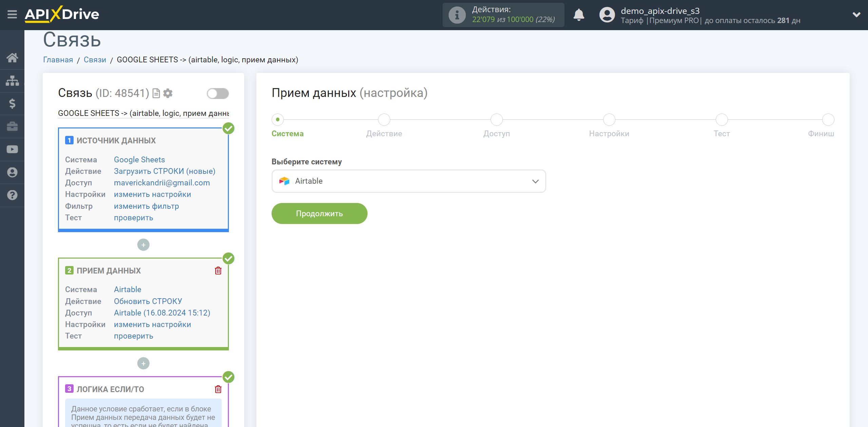The height and width of the screenshot is (427, 868).
Task: Select the Действие step
Action: click(x=384, y=120)
